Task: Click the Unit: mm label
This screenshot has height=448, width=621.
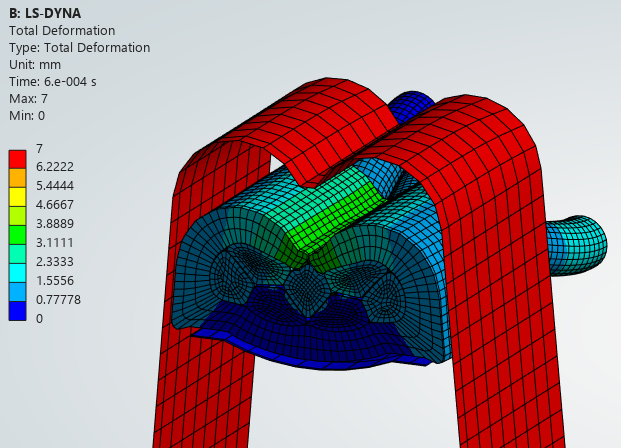Action: coord(35,65)
